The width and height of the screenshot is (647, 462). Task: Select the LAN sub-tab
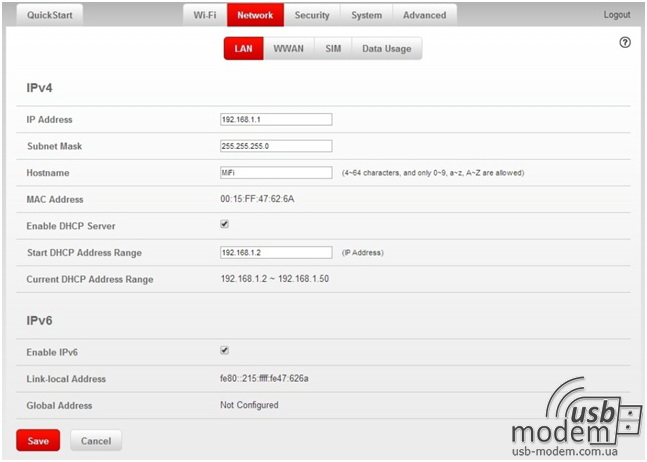click(243, 49)
